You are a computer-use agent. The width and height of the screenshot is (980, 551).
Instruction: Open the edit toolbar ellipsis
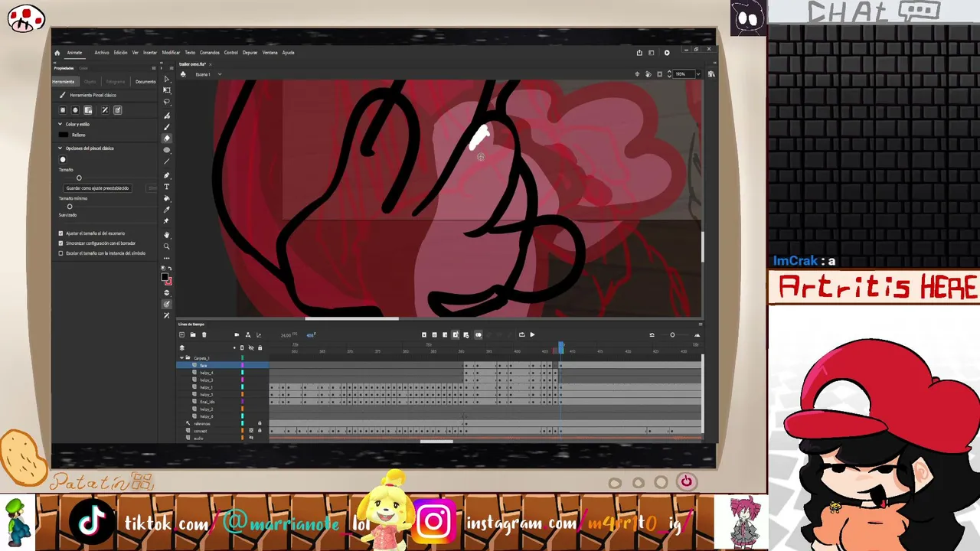click(167, 257)
